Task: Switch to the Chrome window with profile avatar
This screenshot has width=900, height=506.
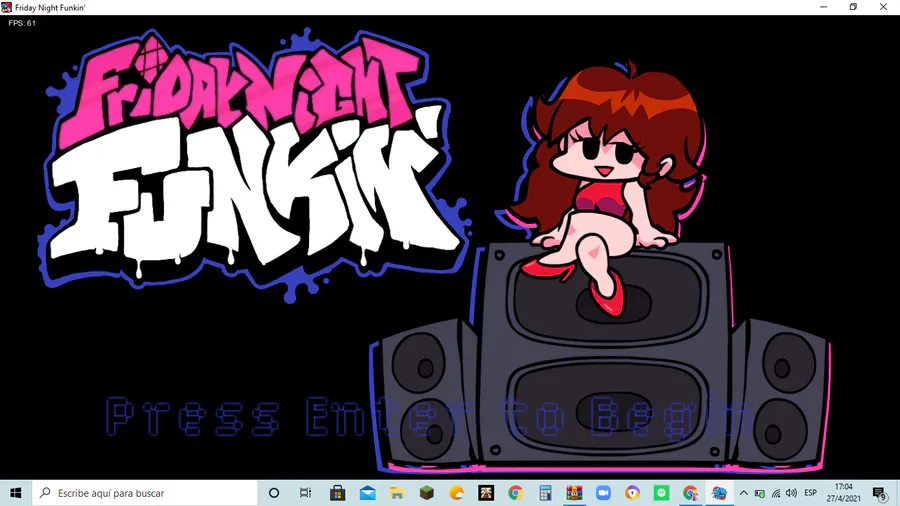Action: pos(690,493)
